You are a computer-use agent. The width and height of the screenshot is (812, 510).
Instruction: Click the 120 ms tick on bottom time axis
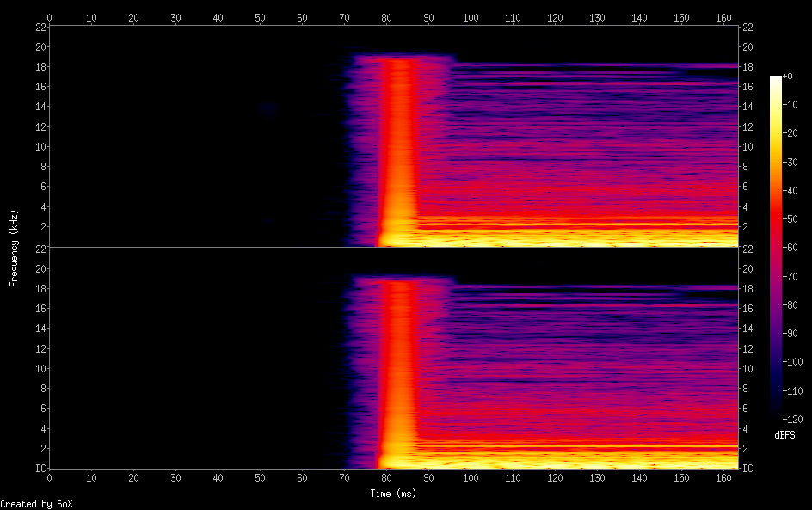click(555, 477)
